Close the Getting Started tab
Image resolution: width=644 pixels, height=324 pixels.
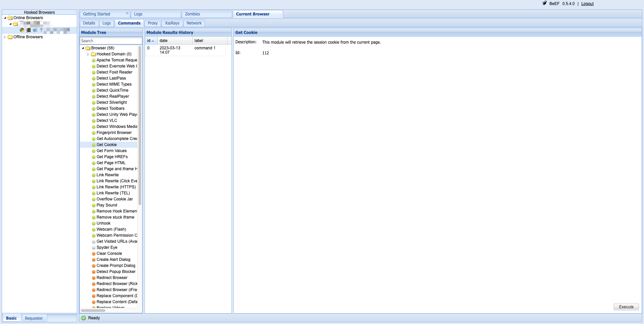[127, 13]
